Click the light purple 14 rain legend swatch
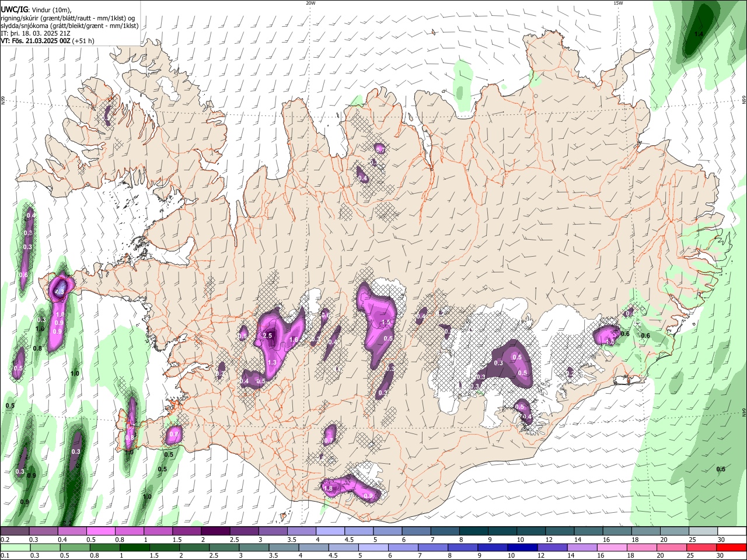This screenshot has height=560, width=747. pos(582,548)
